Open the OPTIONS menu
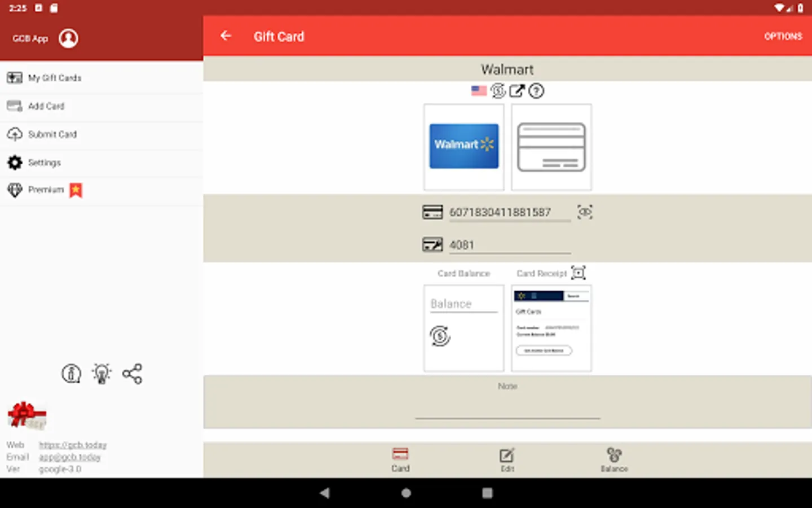812x508 pixels. [x=783, y=36]
